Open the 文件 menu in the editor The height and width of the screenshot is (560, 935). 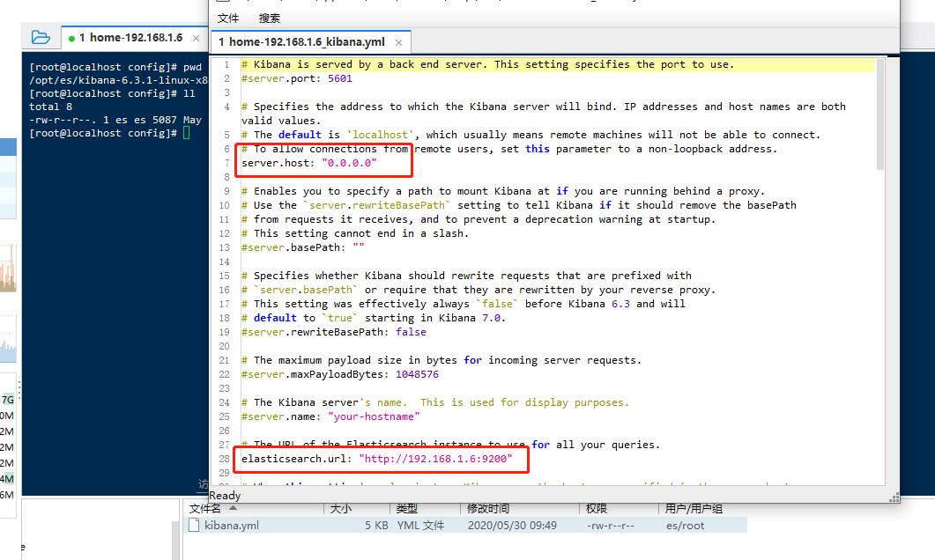click(x=227, y=18)
